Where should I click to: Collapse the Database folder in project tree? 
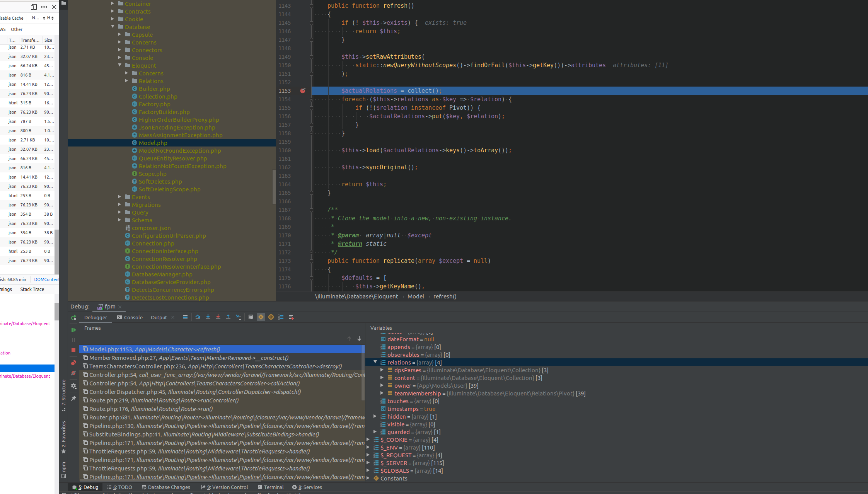point(113,27)
